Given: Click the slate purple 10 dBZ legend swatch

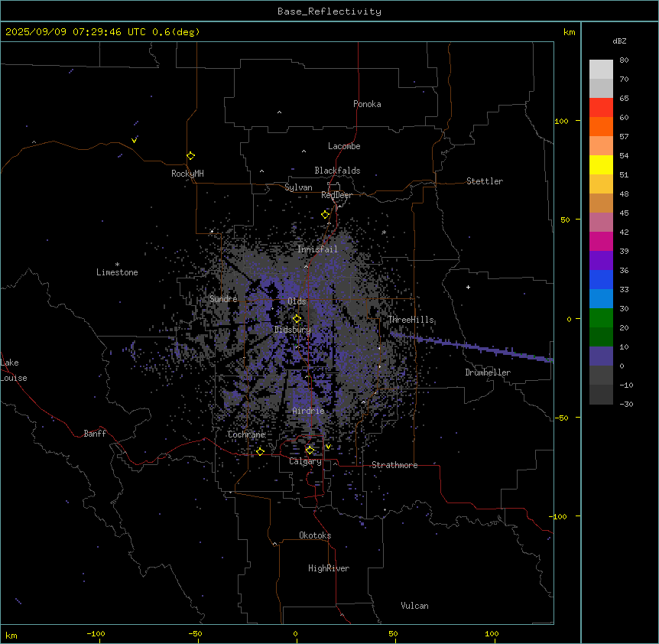Looking at the screenshot, I should (x=601, y=356).
